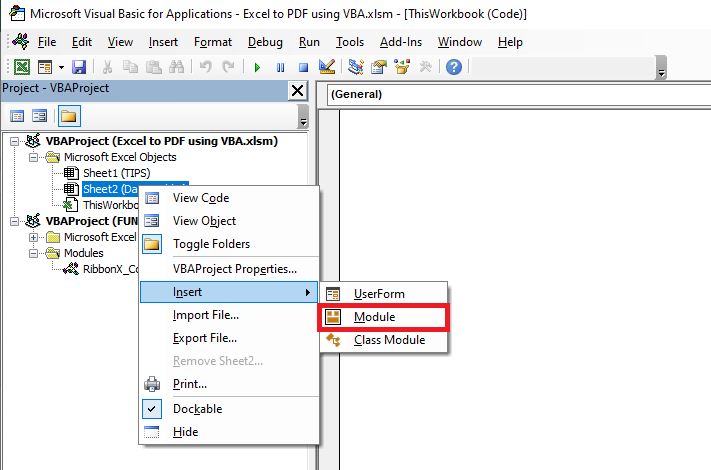Open the Format menu
This screenshot has height=470, width=711.
pos(213,42)
